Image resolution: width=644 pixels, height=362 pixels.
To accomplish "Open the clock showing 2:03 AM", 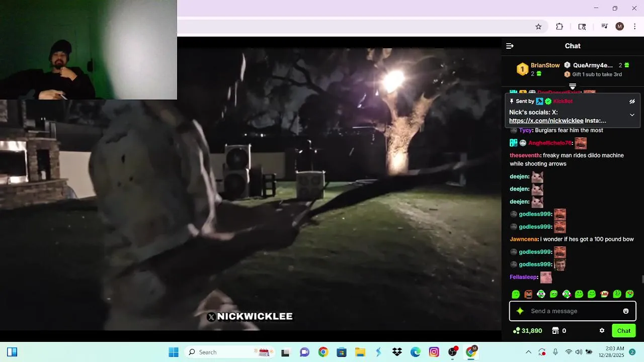I will coord(611,352).
